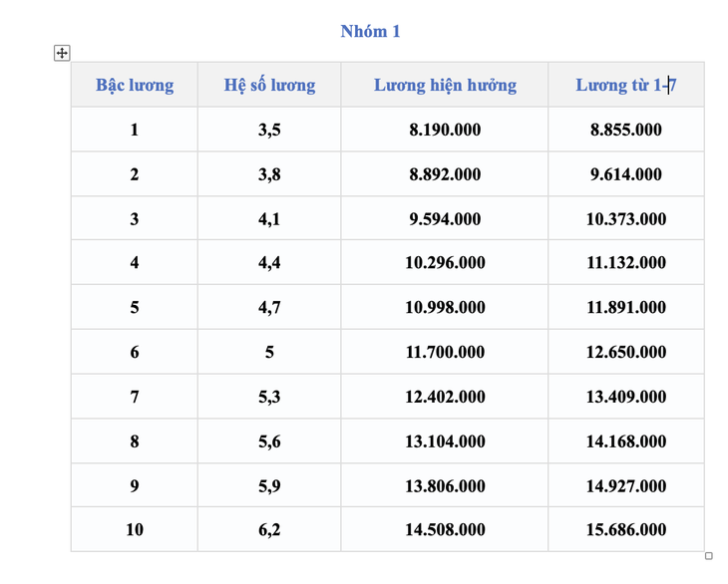Screen dimensions: 728x584
Task: Click the cell with coefficient 4,7
Action: (269, 307)
